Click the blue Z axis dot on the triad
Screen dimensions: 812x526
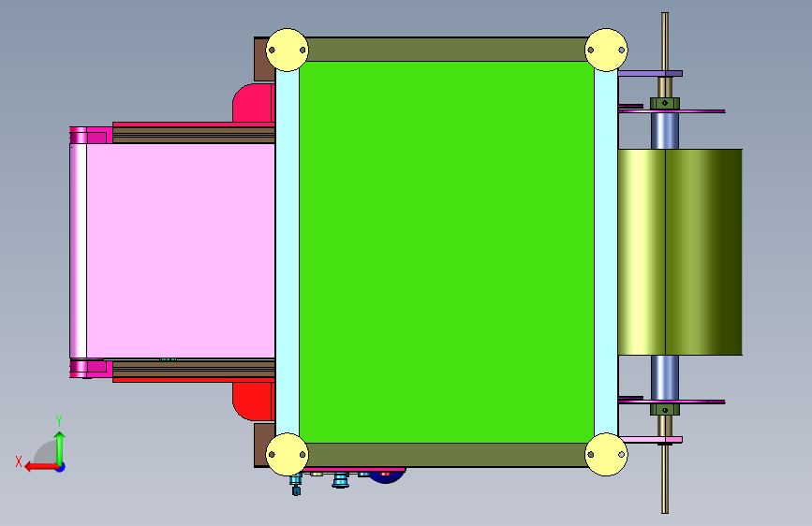[x=61, y=467]
